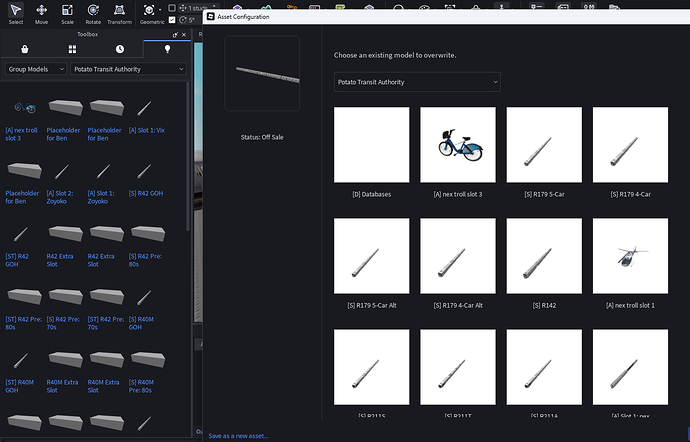
Task: Activate the Transform tool
Action: (x=119, y=14)
